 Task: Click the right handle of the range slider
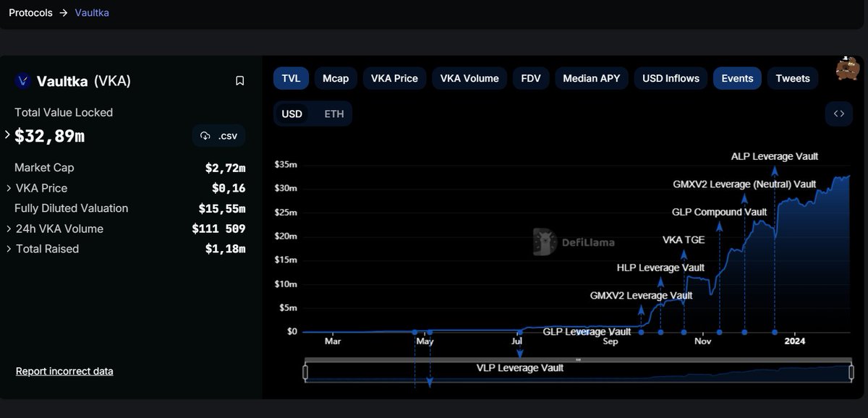click(851, 372)
